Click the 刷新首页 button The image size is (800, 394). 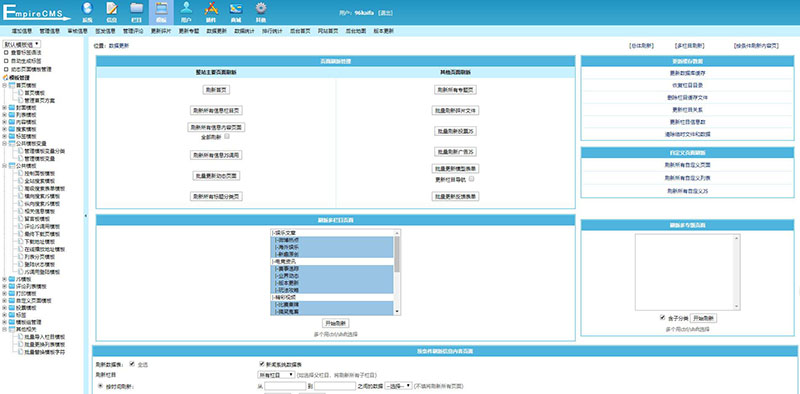tap(216, 90)
